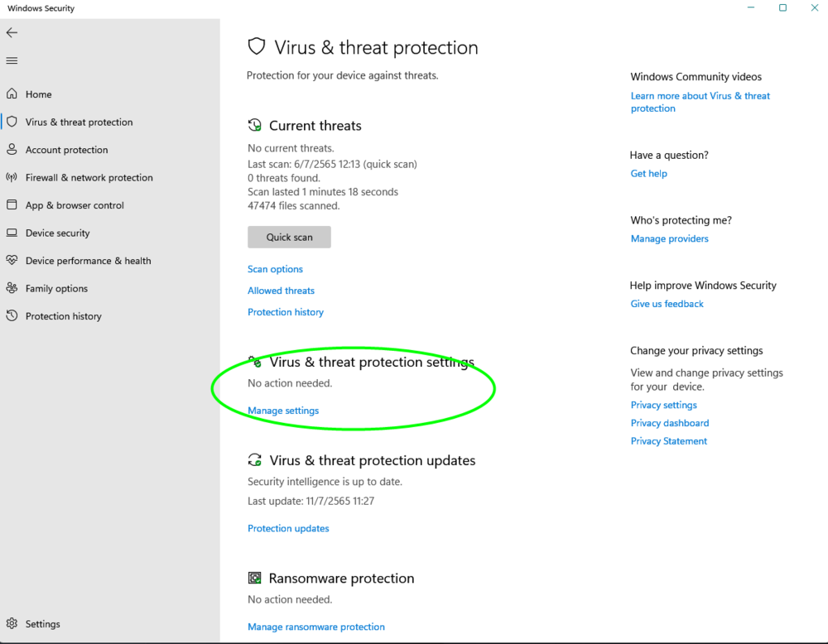Open the Scan options link
This screenshot has width=828, height=644.
[x=275, y=269]
